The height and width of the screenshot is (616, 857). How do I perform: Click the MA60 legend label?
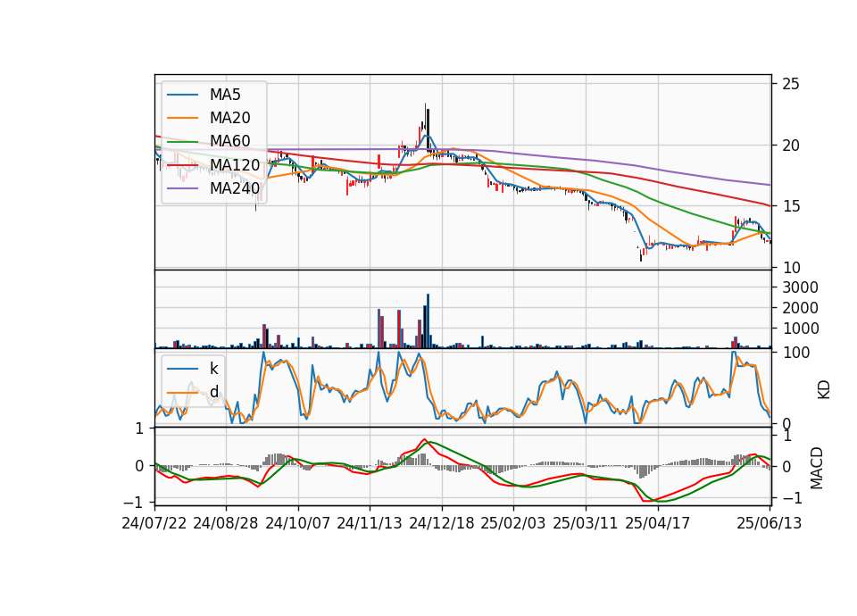[x=229, y=141]
